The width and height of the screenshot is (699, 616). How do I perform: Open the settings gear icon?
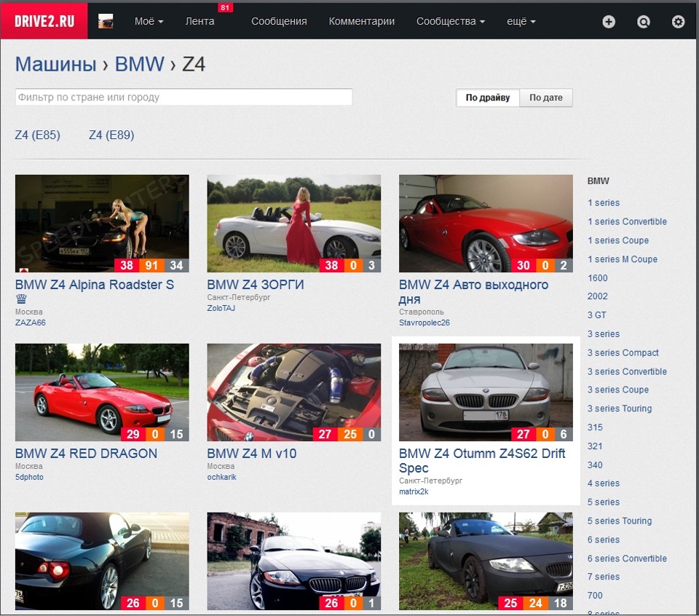point(678,21)
